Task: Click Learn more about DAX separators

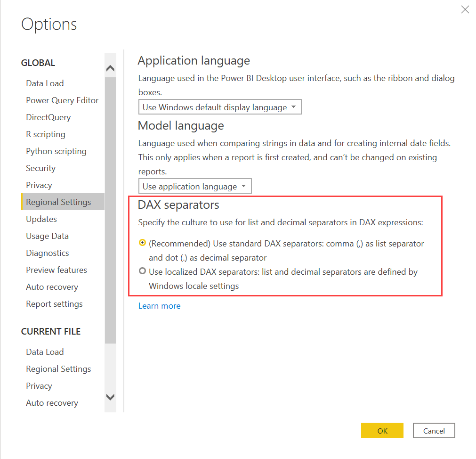Action: point(159,306)
